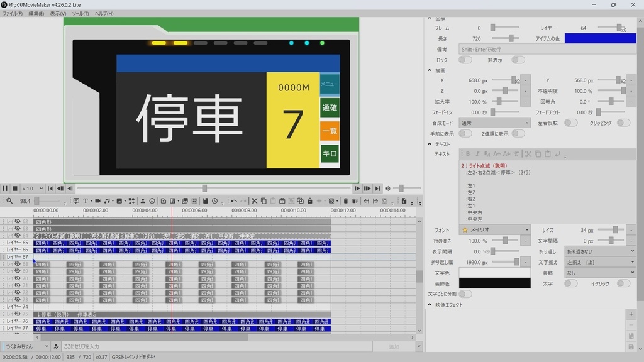Click the blue アイテムの色 swatch
Screen dimensions: 644x362
pyautogui.click(x=600, y=38)
